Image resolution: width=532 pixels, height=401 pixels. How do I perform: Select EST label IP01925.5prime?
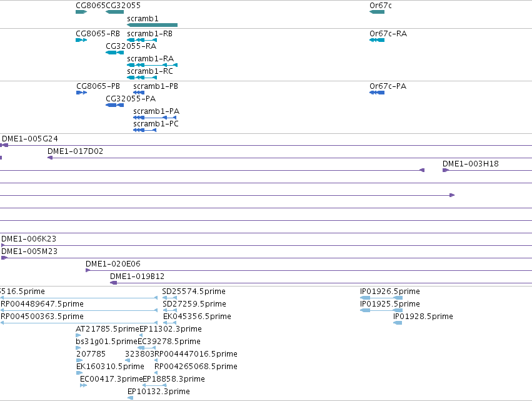click(x=390, y=304)
